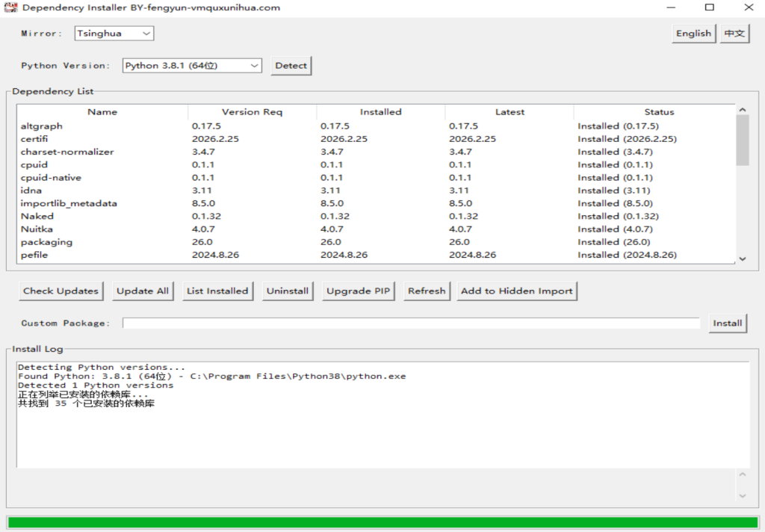This screenshot has height=532, width=765.
Task: Click the Install button for custom package
Action: [727, 324]
